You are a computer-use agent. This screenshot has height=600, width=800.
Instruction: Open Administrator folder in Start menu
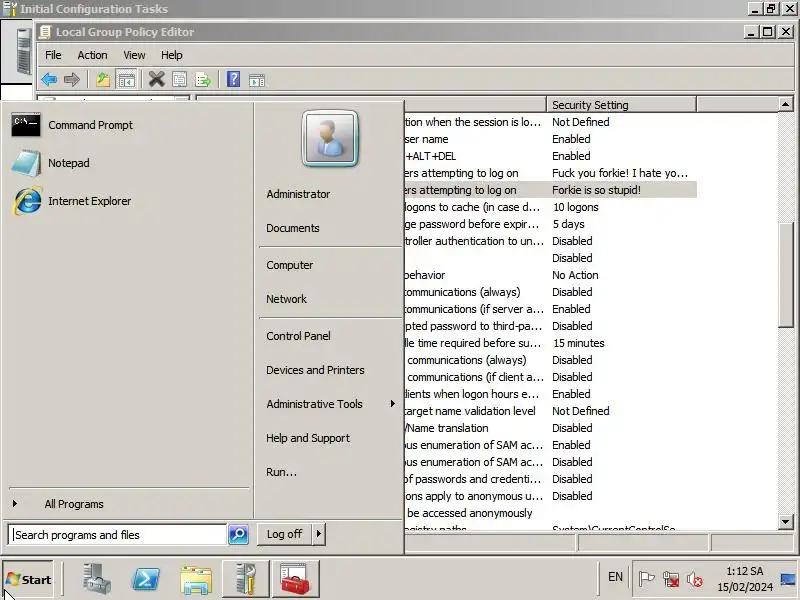[298, 194]
